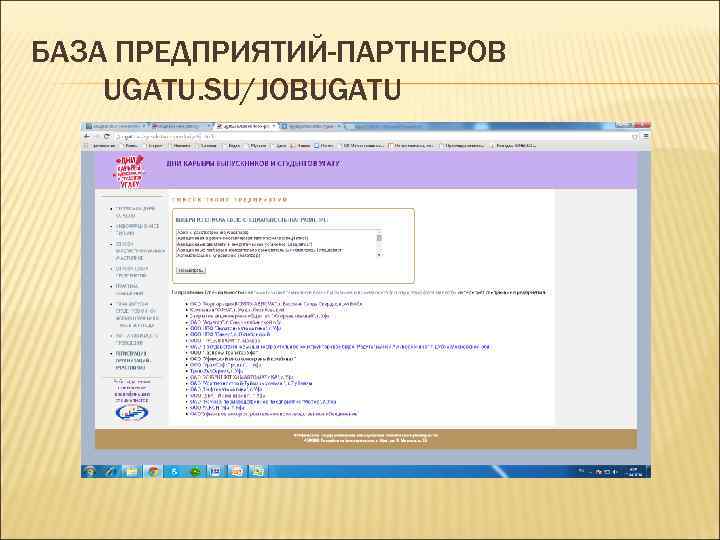
Task: Open the first company link in list
Action: 276,304
